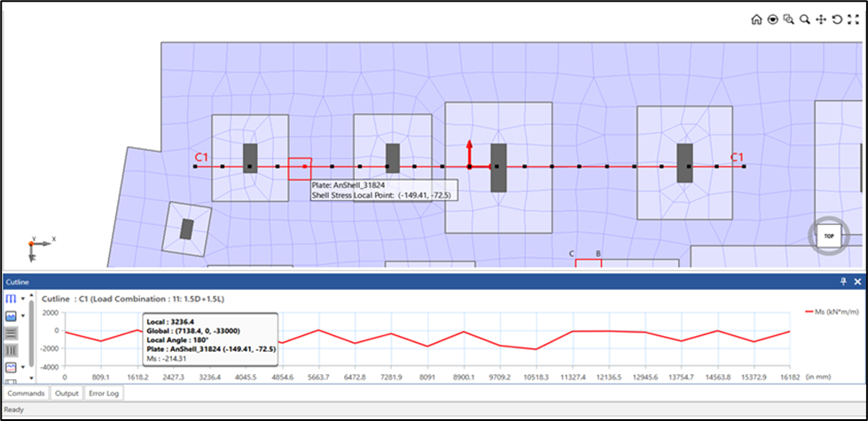The width and height of the screenshot is (868, 421).
Task: Click the 'Ms : -214.31' value
Action: pos(166,358)
